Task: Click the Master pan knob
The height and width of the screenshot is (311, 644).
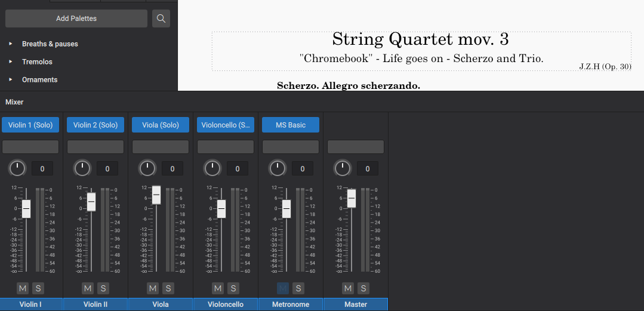Action: point(343,168)
